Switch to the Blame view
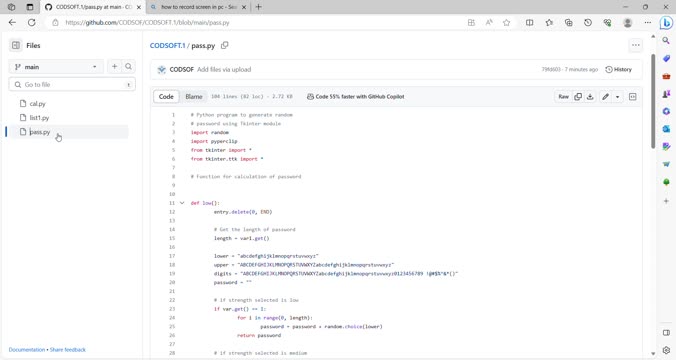Viewport: 676px width, 360px height. (x=194, y=97)
